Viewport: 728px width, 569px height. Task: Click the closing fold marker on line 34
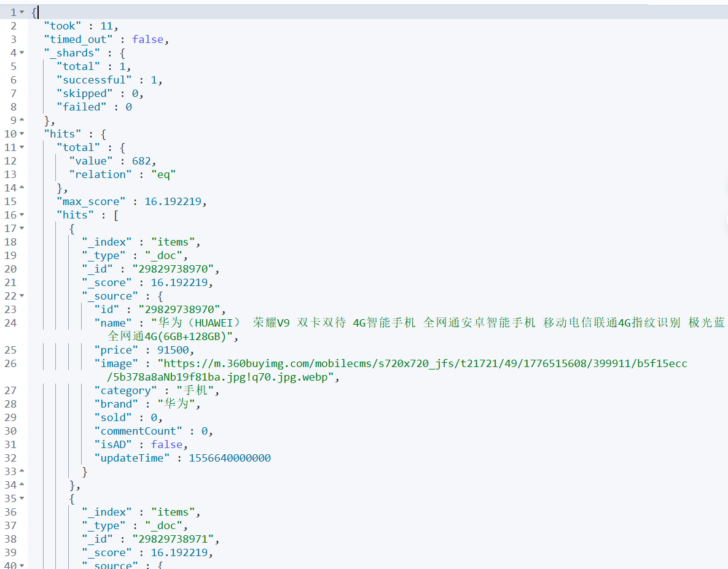coord(23,485)
